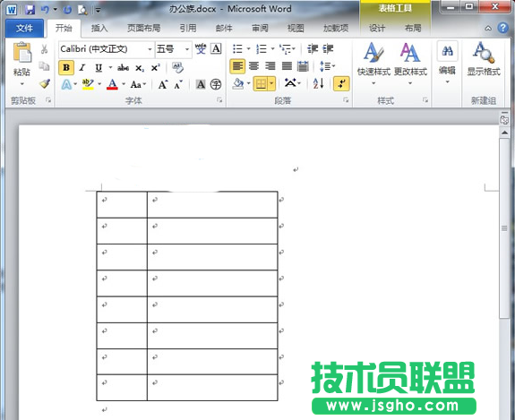The image size is (515, 420).
Task: Open line spacing options
Action: tap(327, 66)
